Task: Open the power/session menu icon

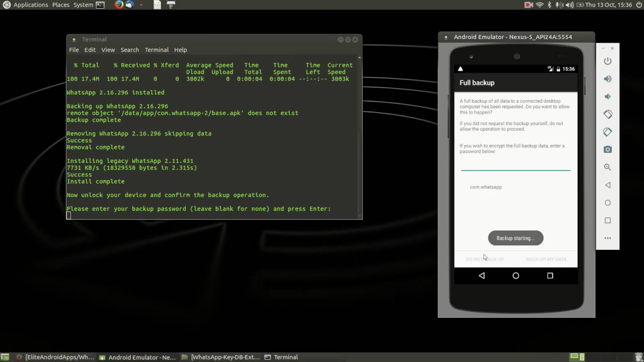Action: [x=638, y=5]
